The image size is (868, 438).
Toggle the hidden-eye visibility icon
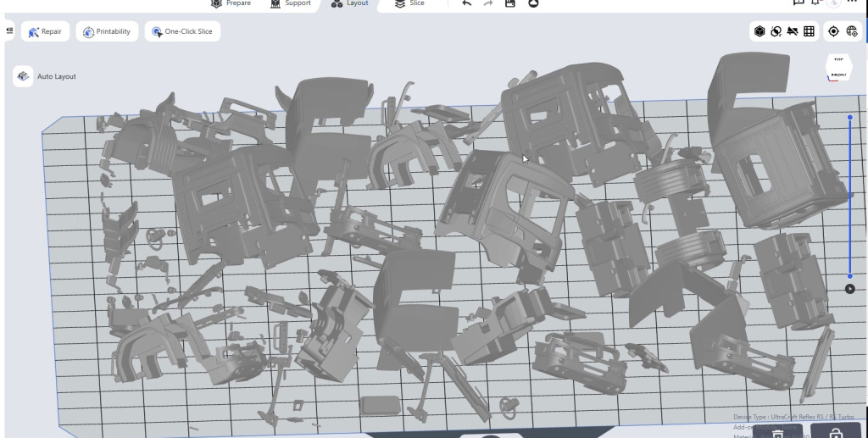tap(793, 31)
